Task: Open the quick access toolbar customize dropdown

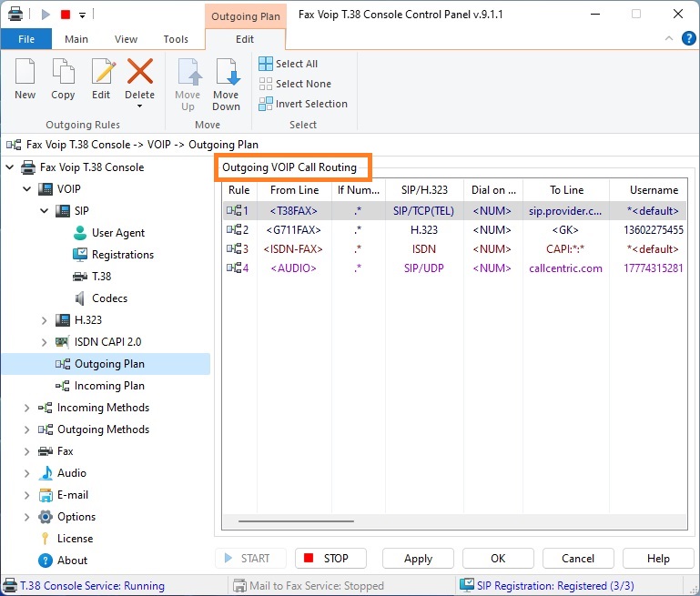Action: pos(82,15)
